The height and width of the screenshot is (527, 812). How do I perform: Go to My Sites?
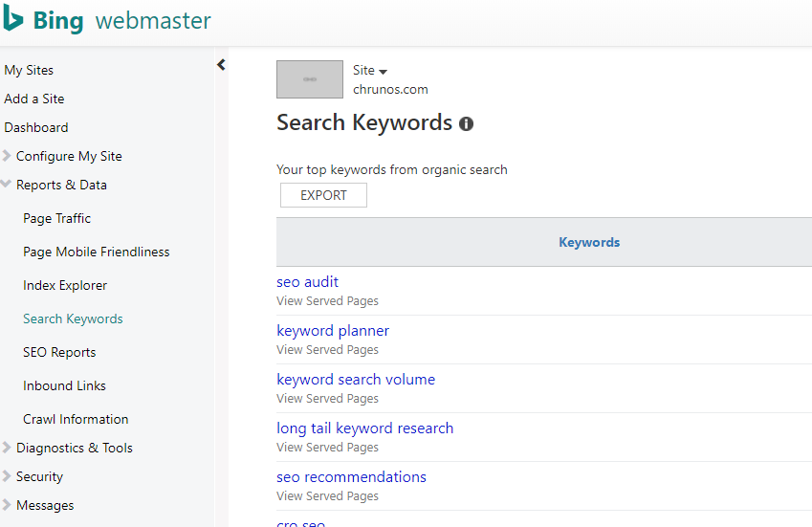click(x=29, y=70)
